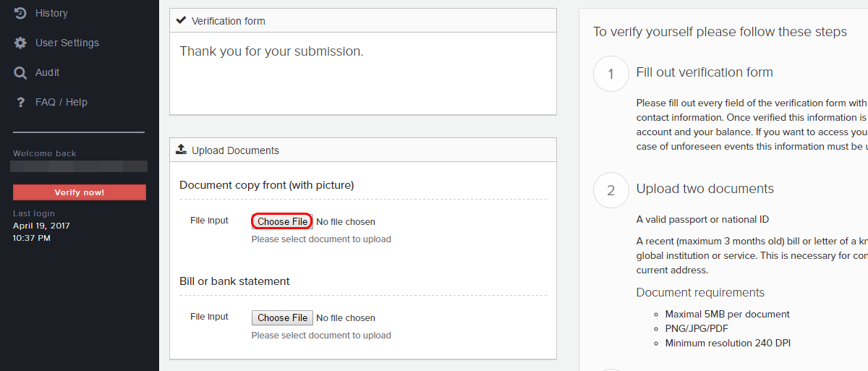Choose File for bill or bank statement
The width and height of the screenshot is (868, 371).
[283, 317]
